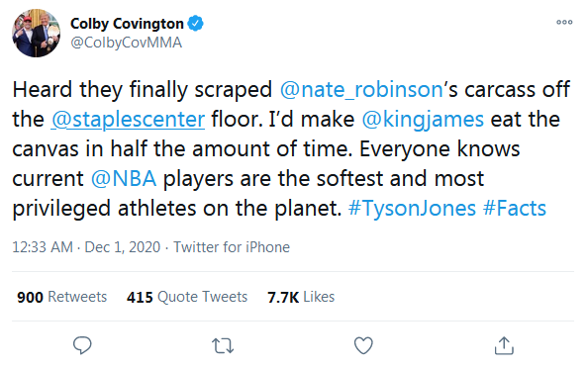Screen dimensions: 588x368
Task: Open the @ColbyCovMMA handle
Action: 126,43
